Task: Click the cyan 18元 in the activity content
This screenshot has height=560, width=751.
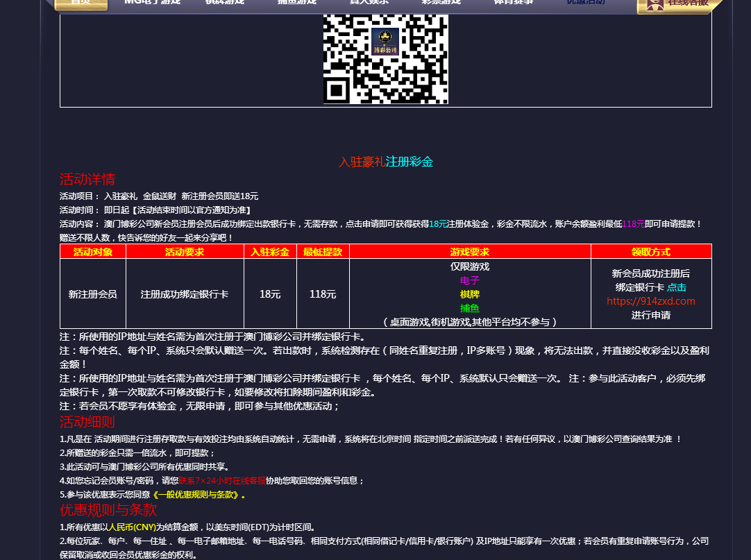Action: click(x=438, y=223)
